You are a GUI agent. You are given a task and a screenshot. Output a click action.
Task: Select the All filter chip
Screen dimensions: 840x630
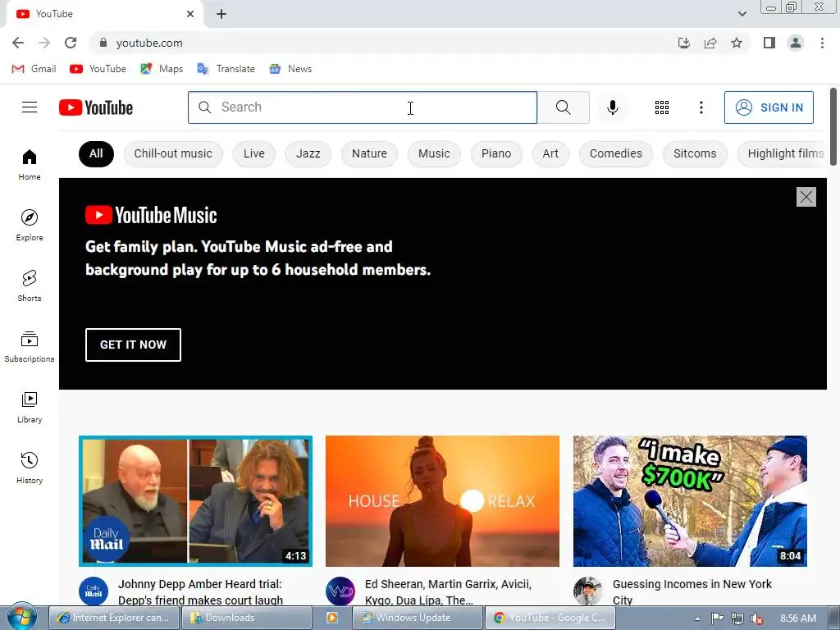point(96,153)
